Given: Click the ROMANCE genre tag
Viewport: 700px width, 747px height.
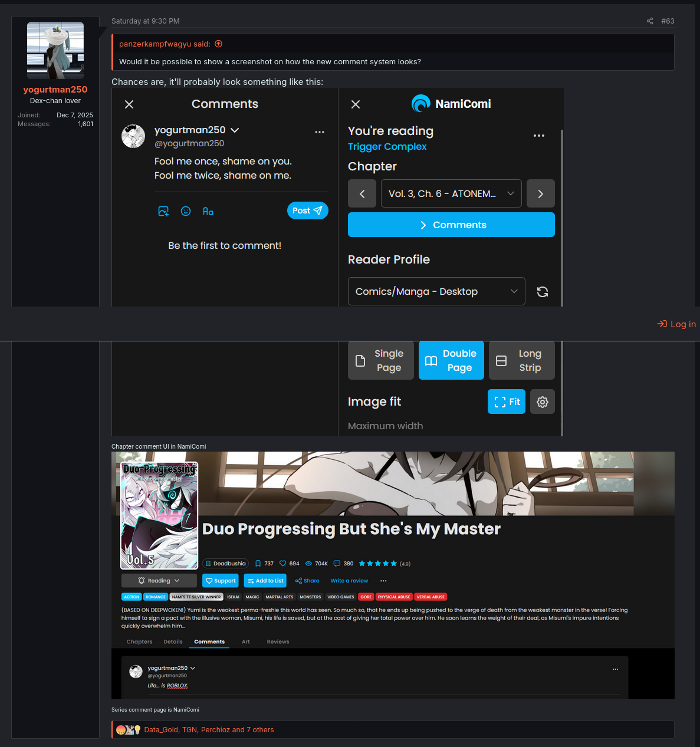Looking at the screenshot, I should [x=156, y=597].
